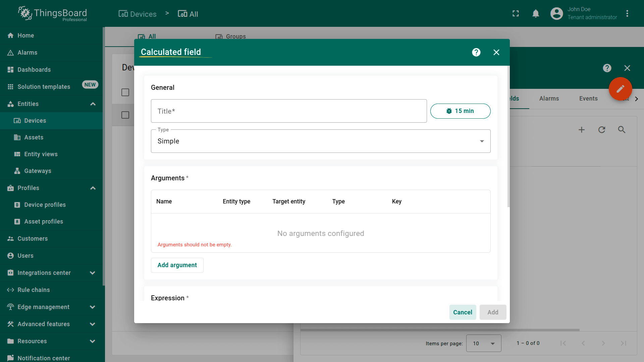The image size is (644, 362).
Task: Click the Title input field
Action: (x=288, y=111)
